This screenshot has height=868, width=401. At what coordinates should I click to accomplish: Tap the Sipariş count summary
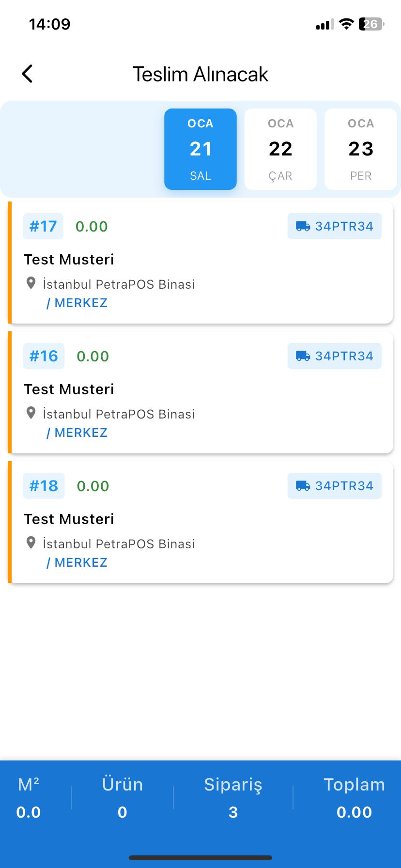point(233,798)
